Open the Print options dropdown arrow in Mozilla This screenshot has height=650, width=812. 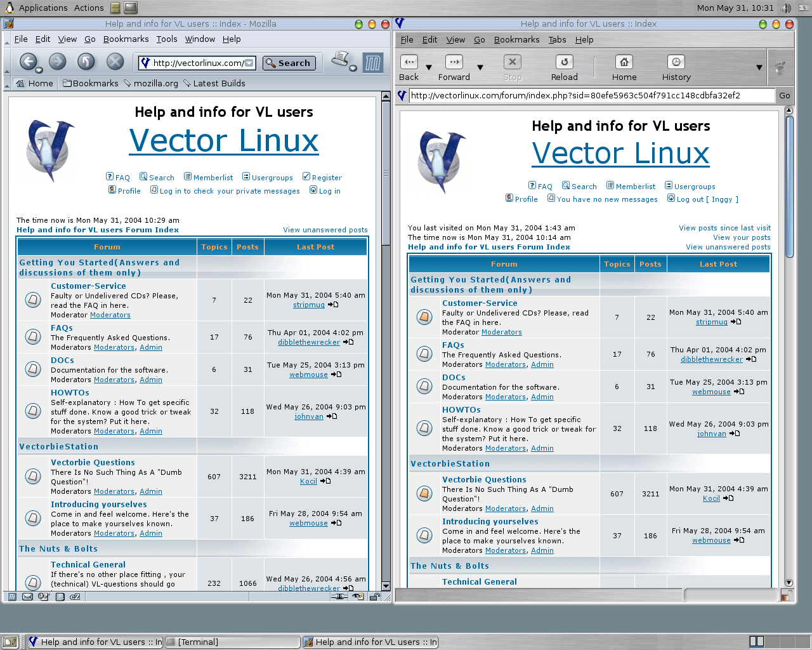pyautogui.click(x=353, y=68)
